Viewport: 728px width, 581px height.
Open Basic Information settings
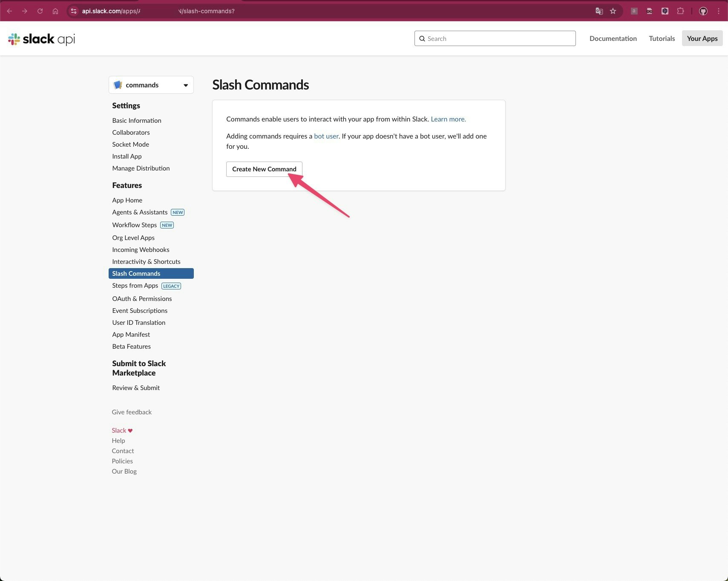click(x=137, y=121)
